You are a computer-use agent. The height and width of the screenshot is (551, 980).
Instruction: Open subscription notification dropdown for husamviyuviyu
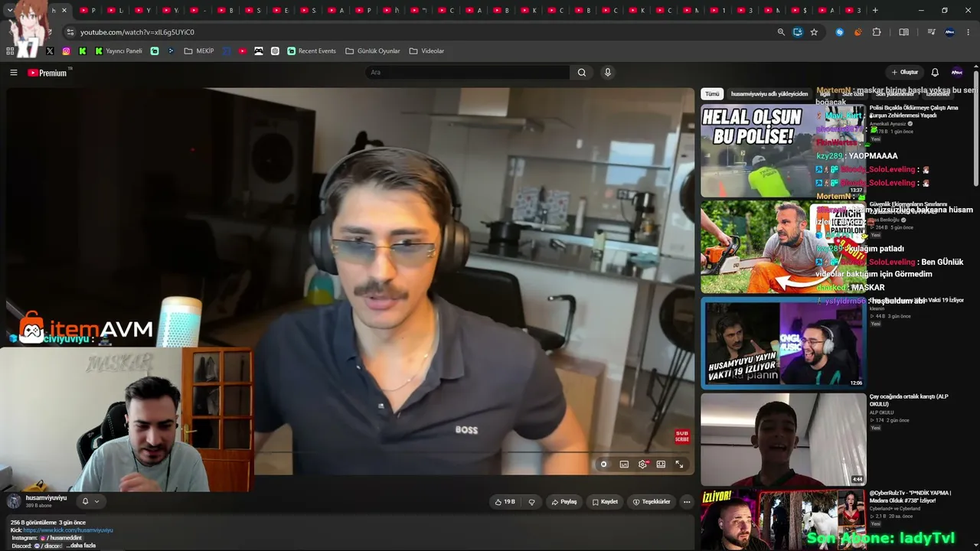click(90, 502)
